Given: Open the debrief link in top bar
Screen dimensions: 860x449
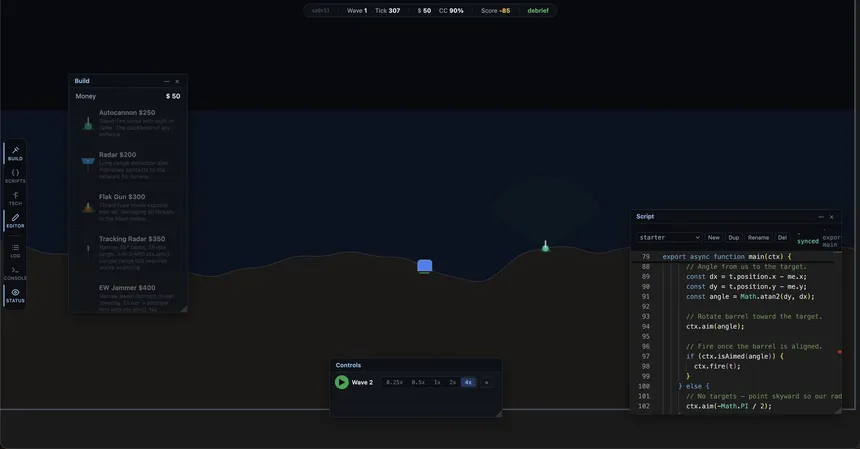Looking at the screenshot, I should coord(538,10).
